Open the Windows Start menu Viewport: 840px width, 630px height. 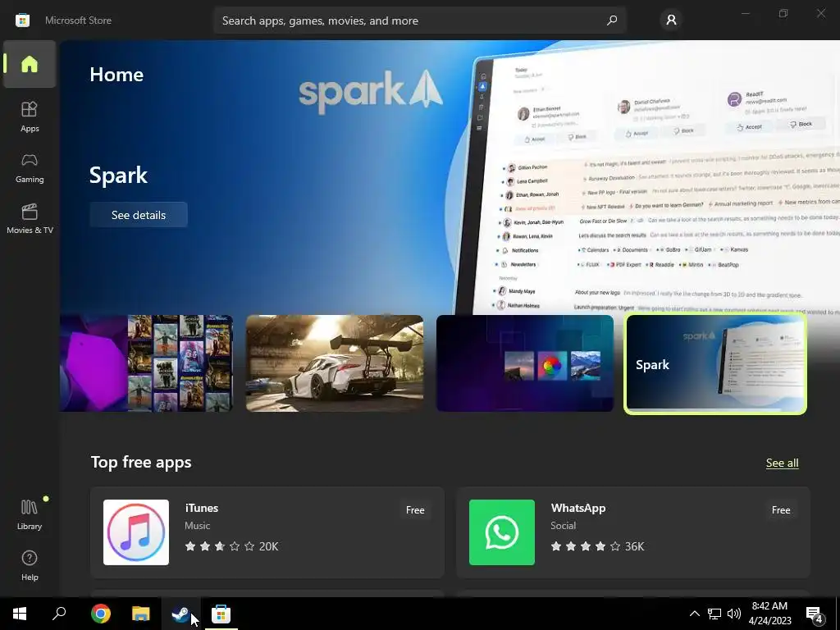20,614
